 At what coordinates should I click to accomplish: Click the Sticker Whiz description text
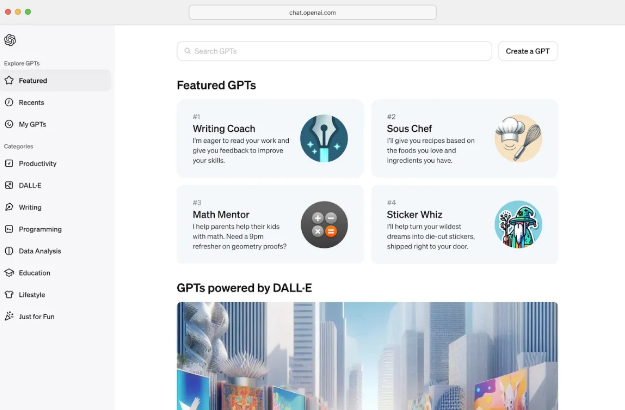coord(431,237)
